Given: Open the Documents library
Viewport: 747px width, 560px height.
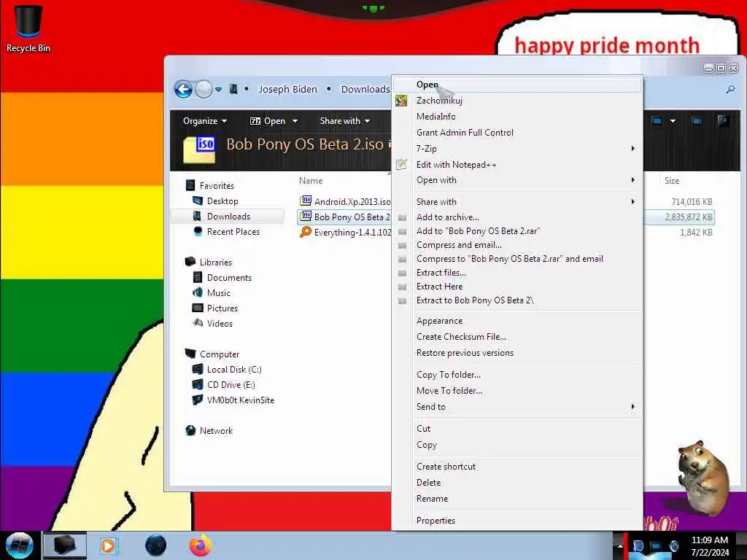Looking at the screenshot, I should (228, 278).
